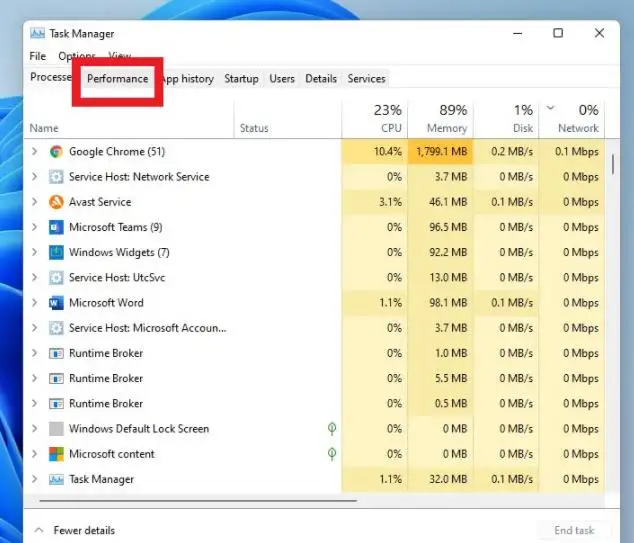Click the Service Host: UtcSvc gear icon
The image size is (634, 543).
pyautogui.click(x=56, y=278)
